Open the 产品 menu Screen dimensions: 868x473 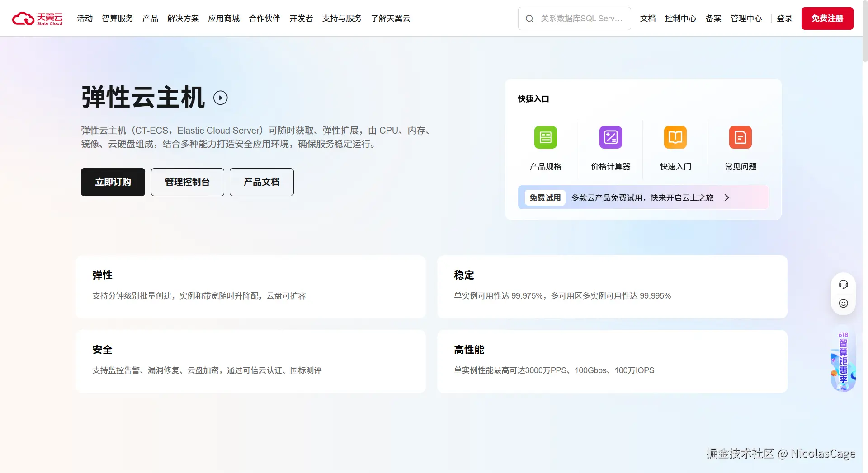151,19
